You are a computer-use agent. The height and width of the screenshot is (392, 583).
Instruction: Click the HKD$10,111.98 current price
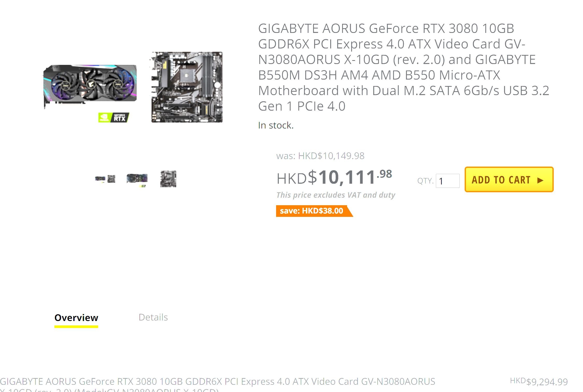coord(334,177)
